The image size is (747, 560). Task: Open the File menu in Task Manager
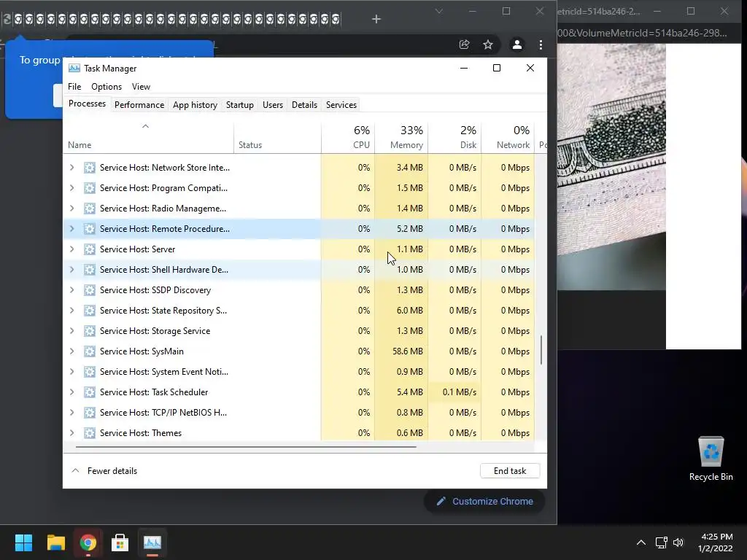[74, 87]
